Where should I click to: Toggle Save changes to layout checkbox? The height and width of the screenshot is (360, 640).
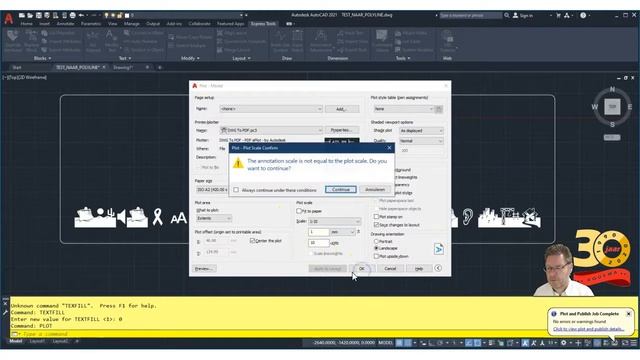[376, 225]
